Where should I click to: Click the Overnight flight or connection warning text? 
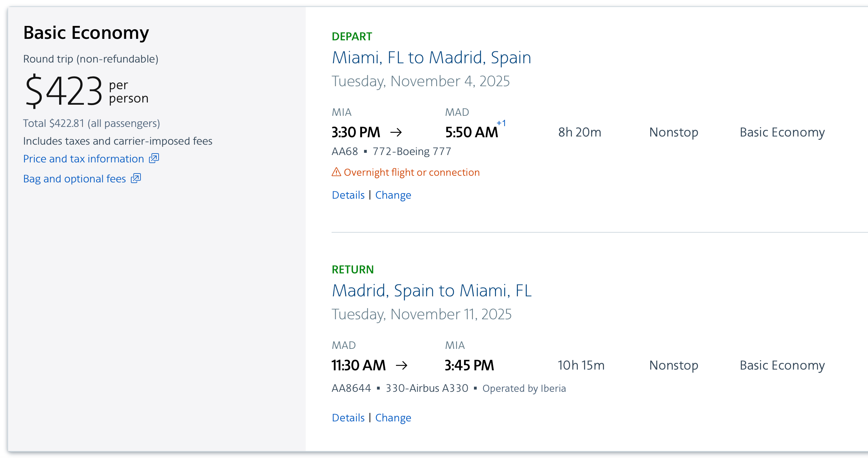(412, 172)
